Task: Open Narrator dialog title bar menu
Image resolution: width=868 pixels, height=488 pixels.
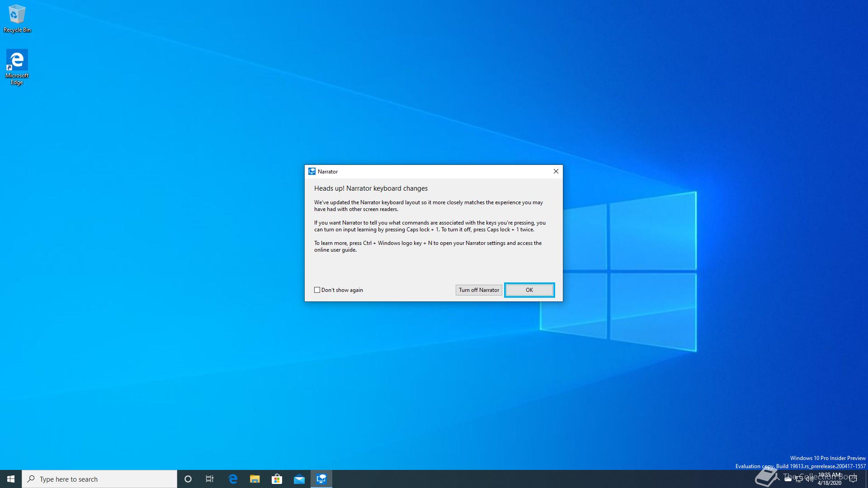Action: 311,172
